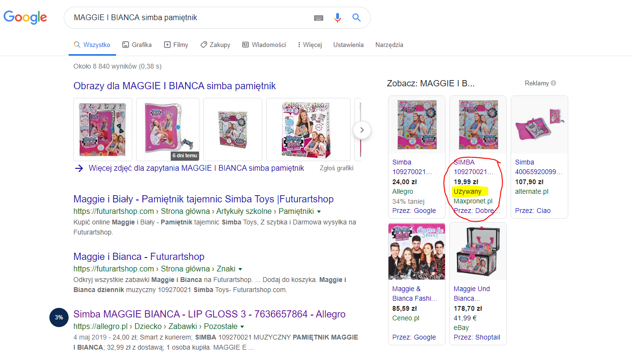The width and height of the screenshot is (633, 364).
Task: Open fourth carousel image of black-pink box
Action: [308, 129]
